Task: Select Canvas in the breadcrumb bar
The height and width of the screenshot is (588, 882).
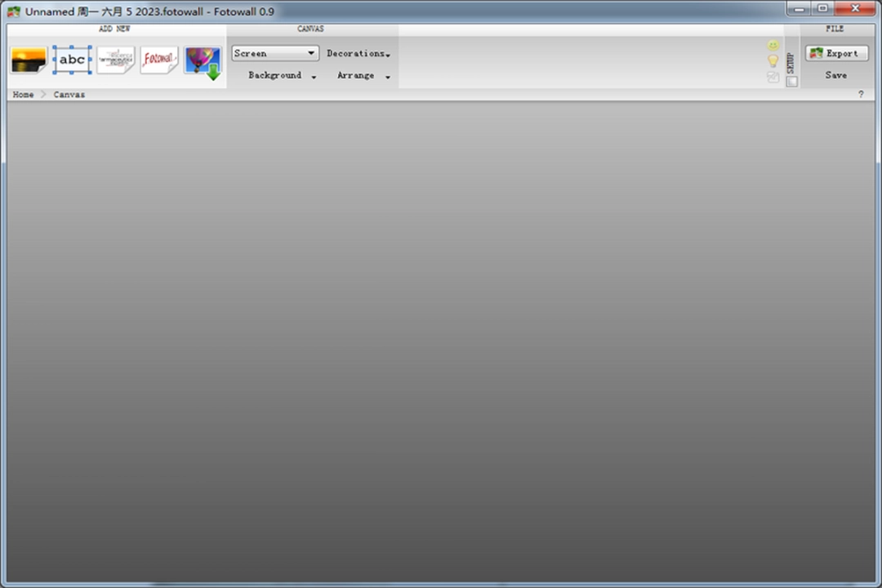Action: point(69,94)
